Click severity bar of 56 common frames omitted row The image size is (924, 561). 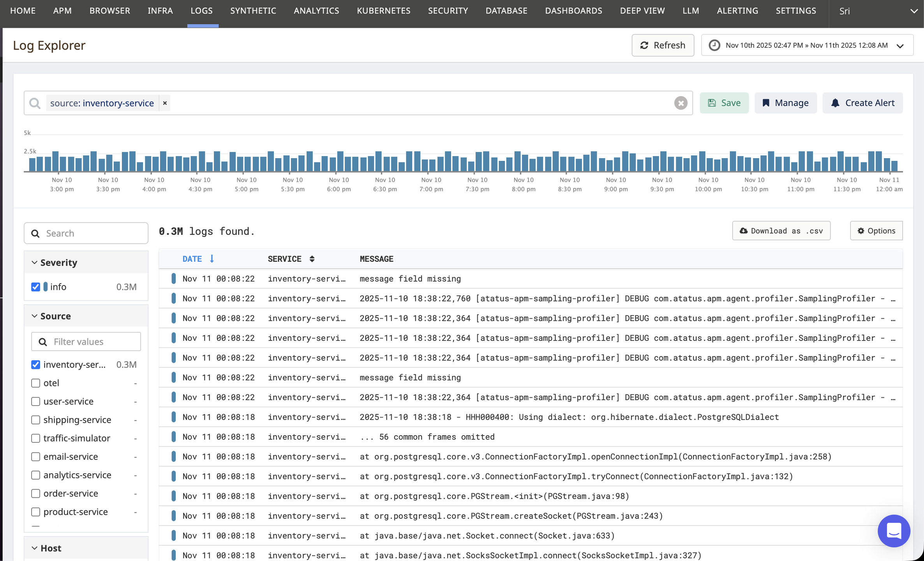pos(174,437)
